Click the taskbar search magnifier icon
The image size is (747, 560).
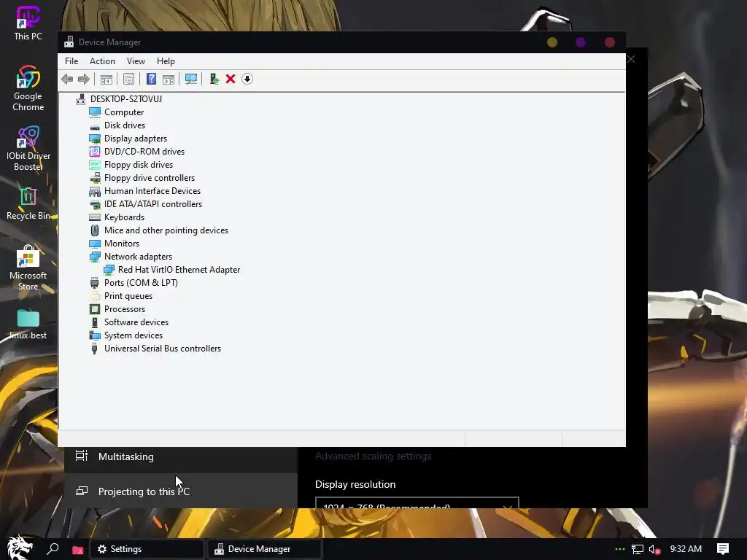click(x=53, y=549)
